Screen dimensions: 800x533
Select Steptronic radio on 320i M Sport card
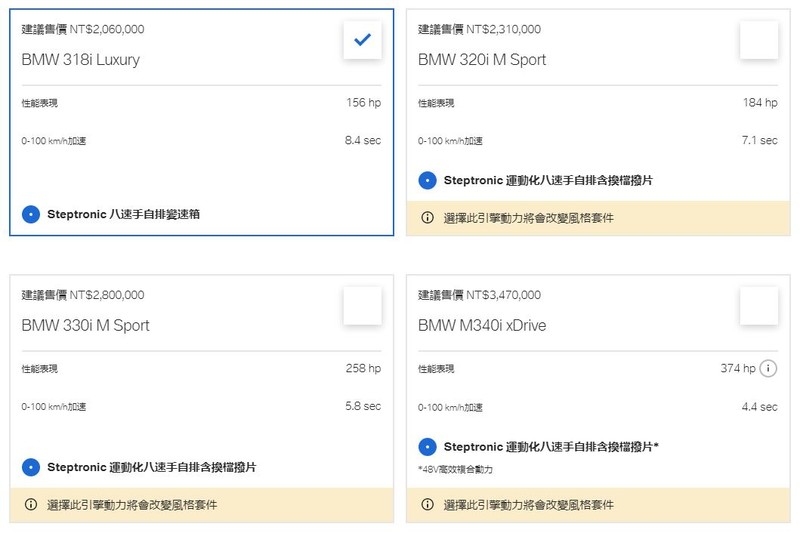tap(427, 181)
